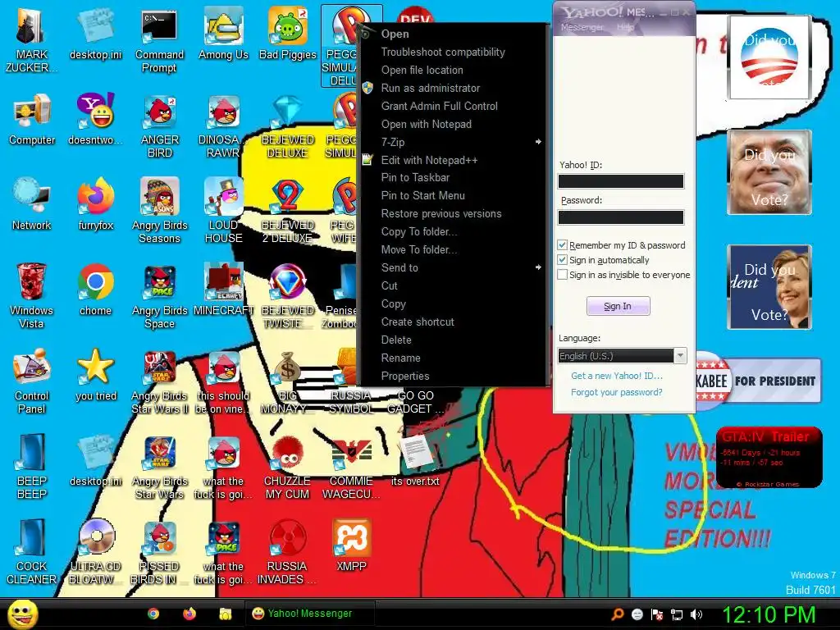Uncheck Sign in automatically
Image resolution: width=840 pixels, height=630 pixels.
562,260
